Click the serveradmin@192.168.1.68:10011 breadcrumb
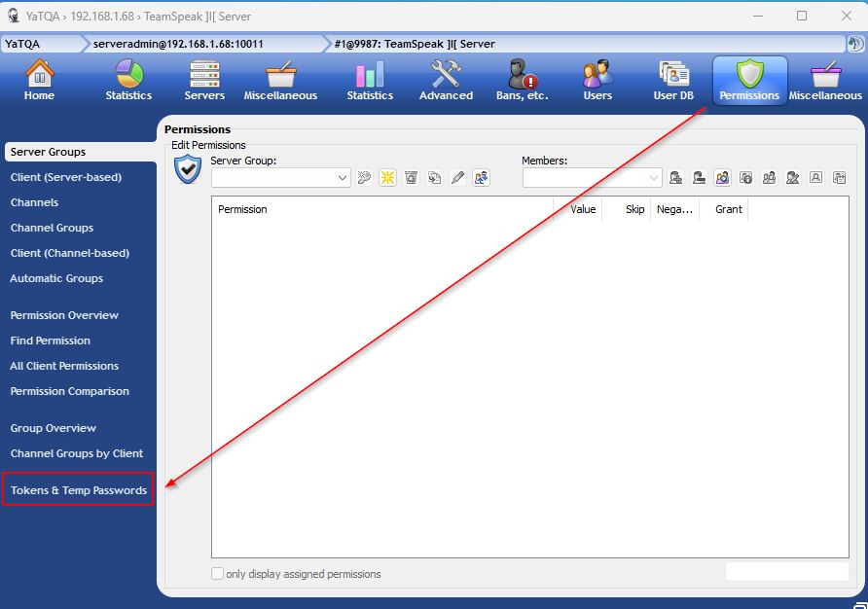Image resolution: width=868 pixels, height=609 pixels. pyautogui.click(x=178, y=44)
